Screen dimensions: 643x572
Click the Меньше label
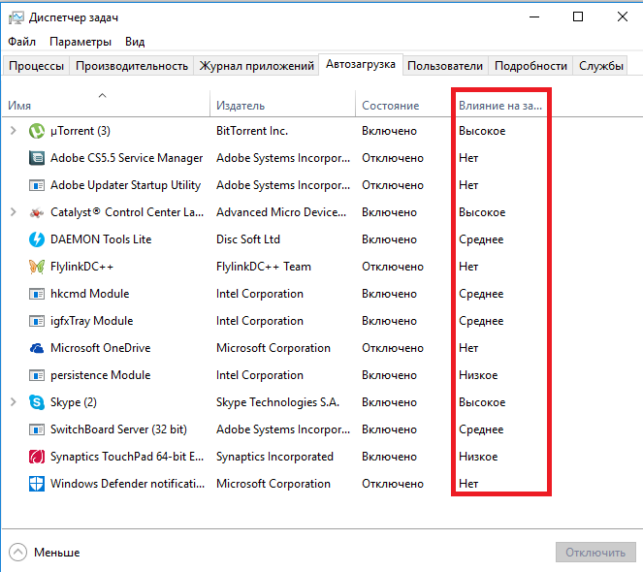click(x=57, y=553)
